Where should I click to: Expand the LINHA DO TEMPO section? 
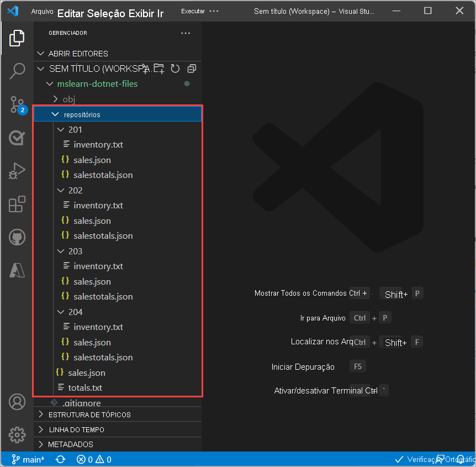pyautogui.click(x=76, y=429)
